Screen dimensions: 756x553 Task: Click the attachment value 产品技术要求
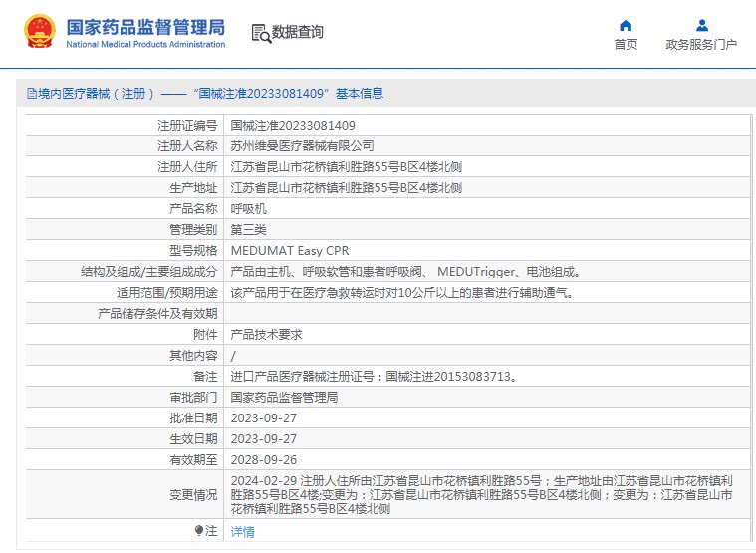266,335
